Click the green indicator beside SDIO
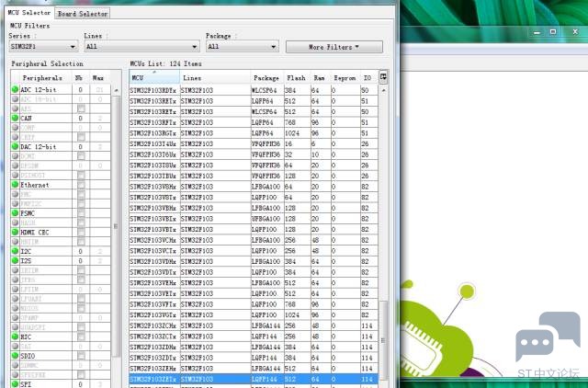The height and width of the screenshot is (388, 588). 15,356
